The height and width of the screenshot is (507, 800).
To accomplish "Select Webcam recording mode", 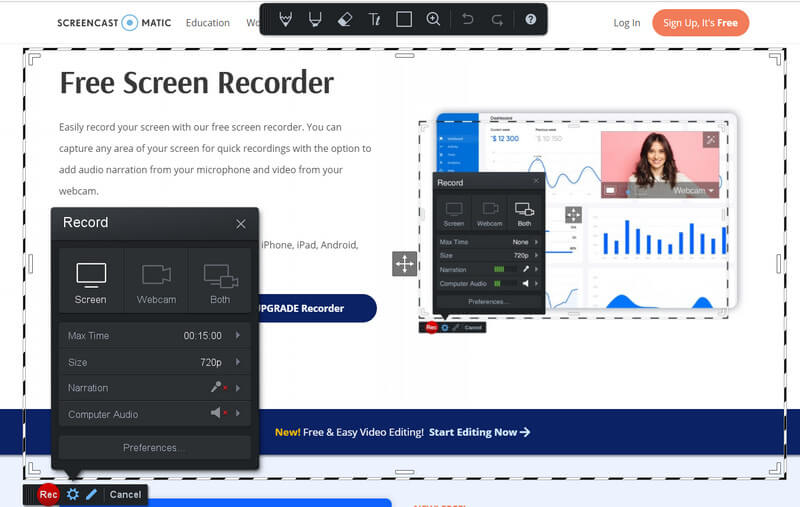I will click(x=156, y=281).
